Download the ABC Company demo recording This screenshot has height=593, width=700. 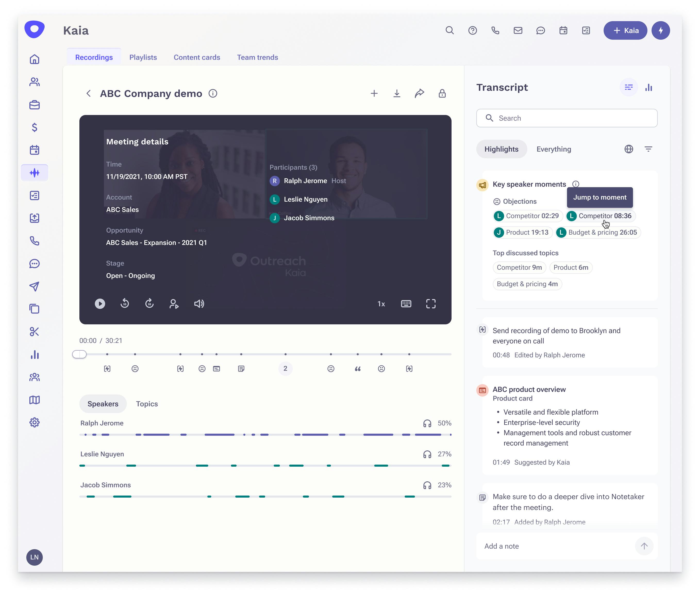397,93
